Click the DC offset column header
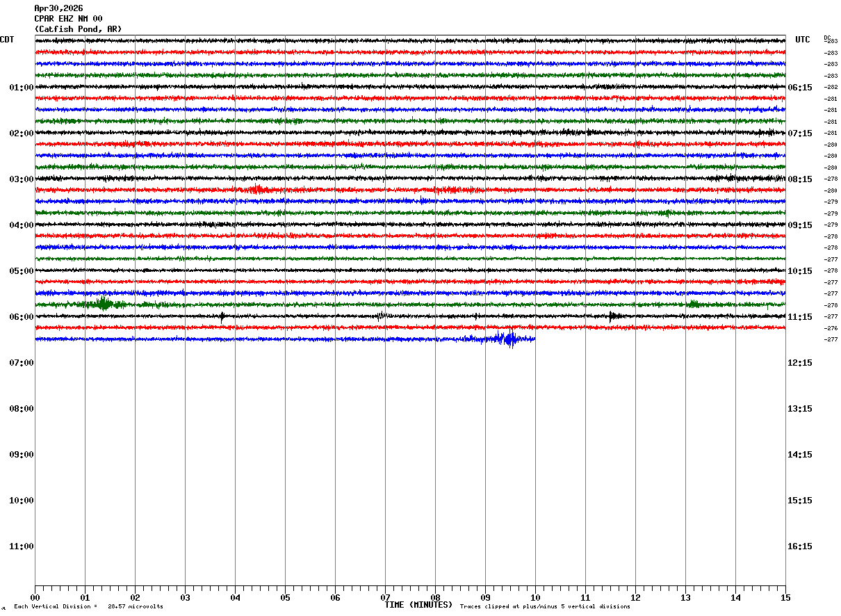841x616 pixels. [x=827, y=38]
